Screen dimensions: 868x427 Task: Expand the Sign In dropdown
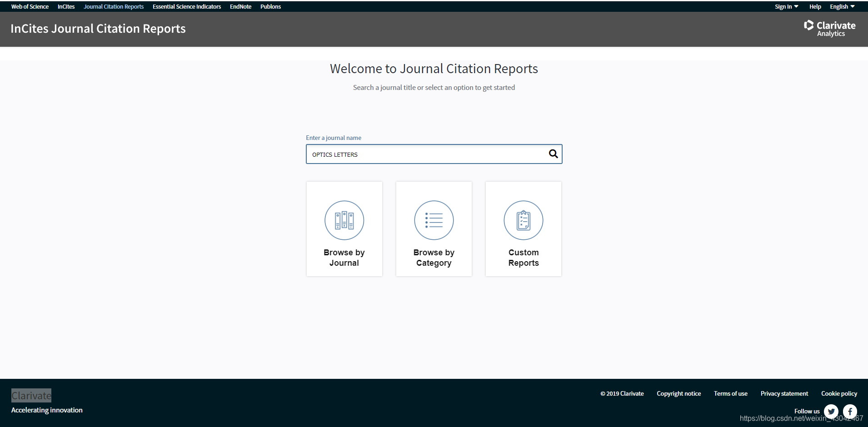pyautogui.click(x=786, y=7)
